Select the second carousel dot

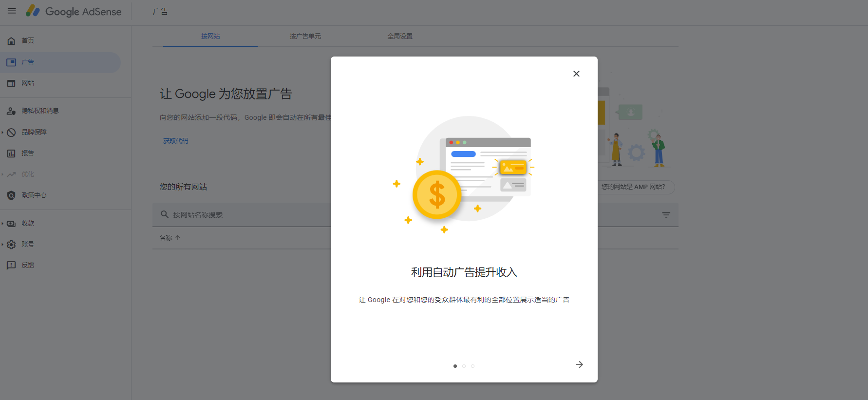[x=464, y=366]
